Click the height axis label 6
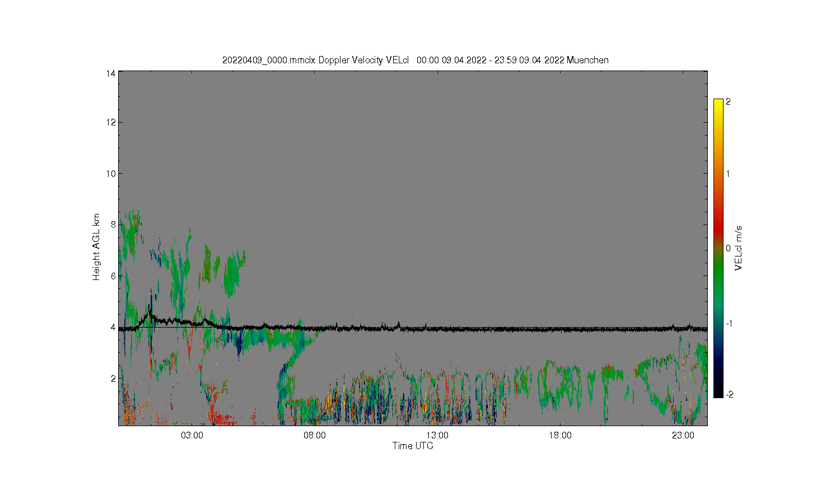The width and height of the screenshot is (840, 504). [113, 276]
